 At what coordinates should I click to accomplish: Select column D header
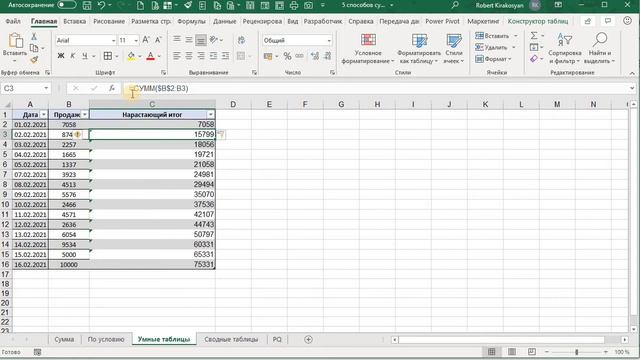(233, 104)
